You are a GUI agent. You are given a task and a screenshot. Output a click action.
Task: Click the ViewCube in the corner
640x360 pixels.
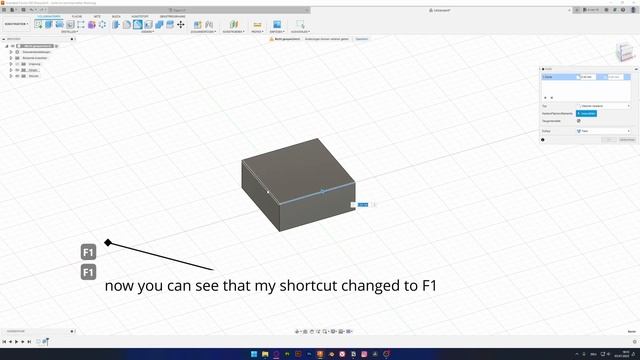click(x=624, y=52)
